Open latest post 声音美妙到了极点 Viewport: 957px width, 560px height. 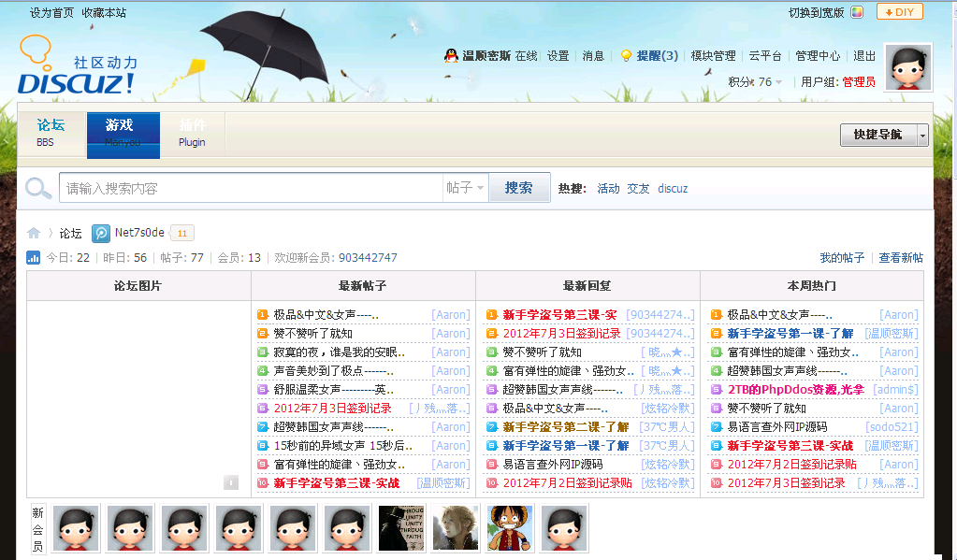pos(333,371)
